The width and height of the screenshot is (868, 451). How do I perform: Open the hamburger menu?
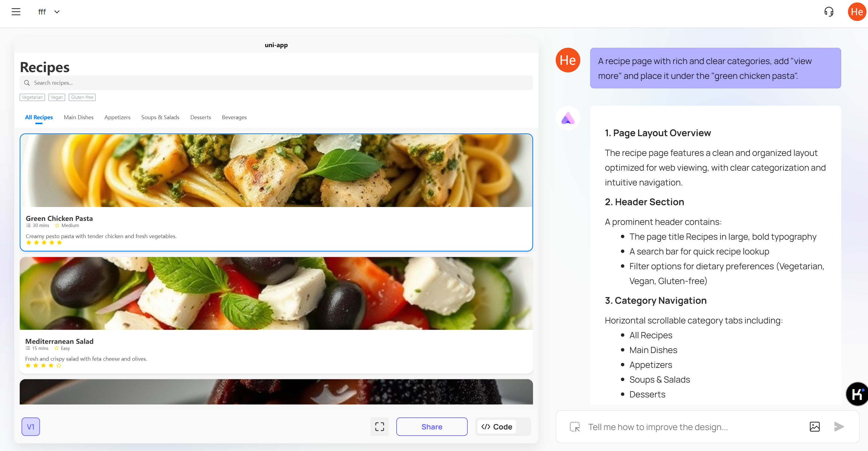pos(16,12)
